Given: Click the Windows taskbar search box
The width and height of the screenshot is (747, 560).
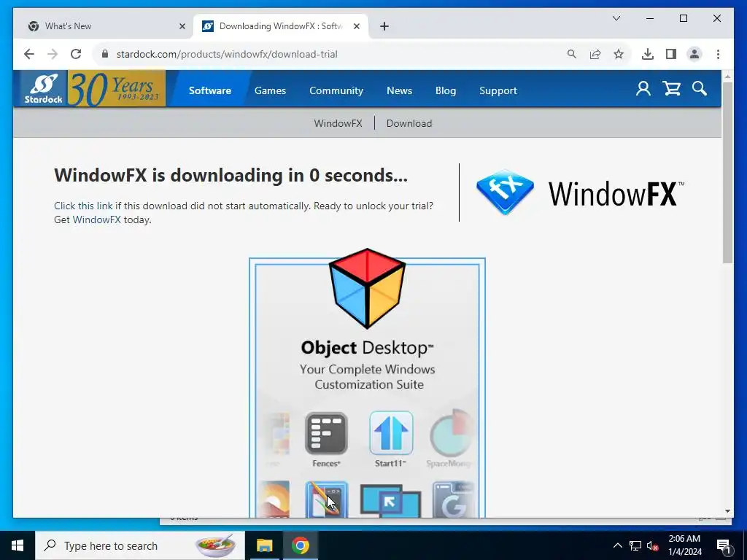Looking at the screenshot, I should [140, 545].
